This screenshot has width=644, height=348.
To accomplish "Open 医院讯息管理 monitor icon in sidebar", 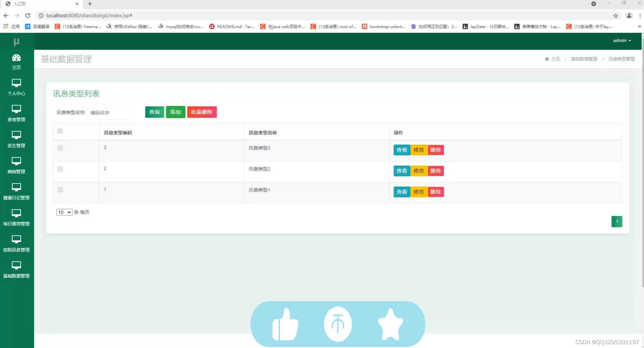I will [16, 239].
